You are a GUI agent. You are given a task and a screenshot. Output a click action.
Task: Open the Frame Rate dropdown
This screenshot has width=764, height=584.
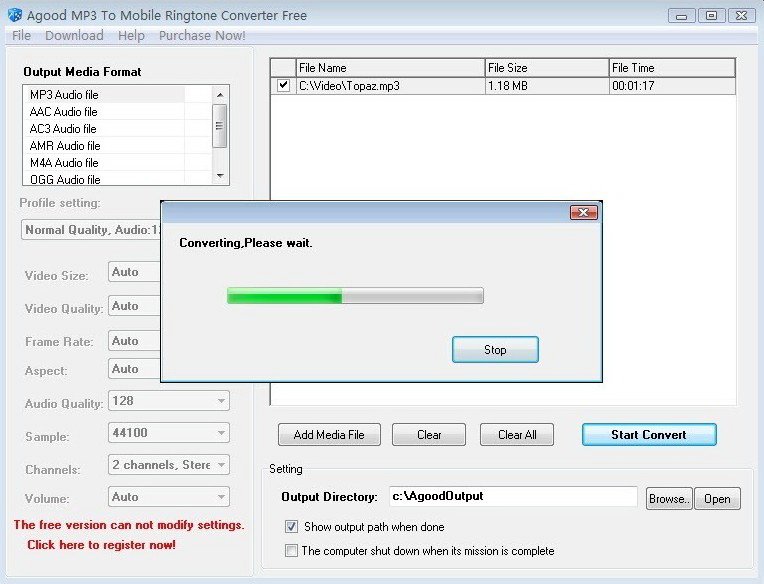(x=134, y=340)
